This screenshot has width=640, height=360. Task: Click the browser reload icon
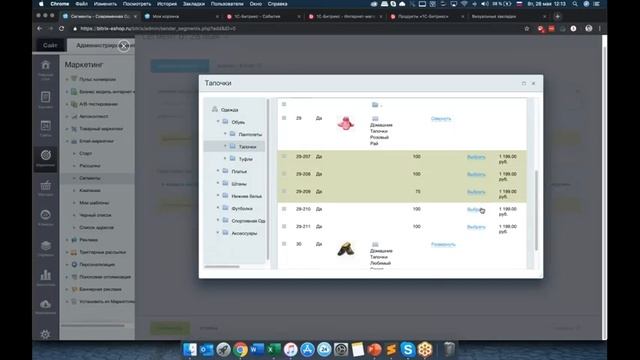point(61,29)
